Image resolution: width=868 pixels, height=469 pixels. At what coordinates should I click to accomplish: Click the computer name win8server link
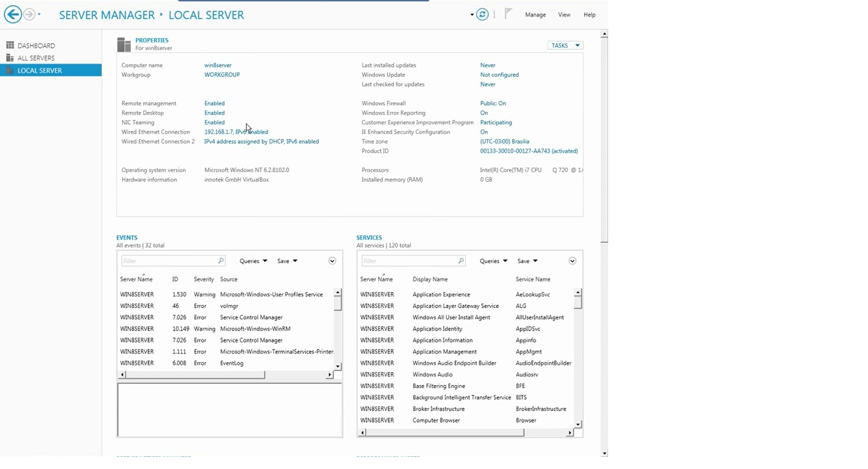(217, 65)
